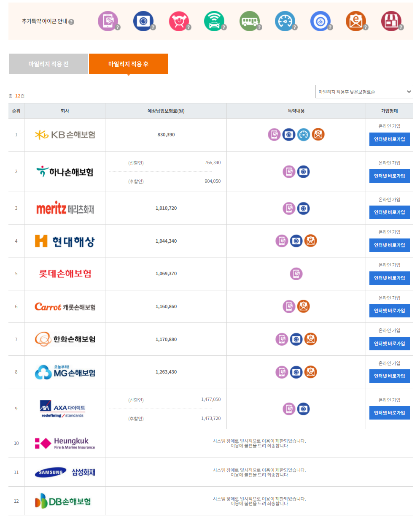
Task: Open the dark red storefront icon in the legend
Action: [x=391, y=21]
